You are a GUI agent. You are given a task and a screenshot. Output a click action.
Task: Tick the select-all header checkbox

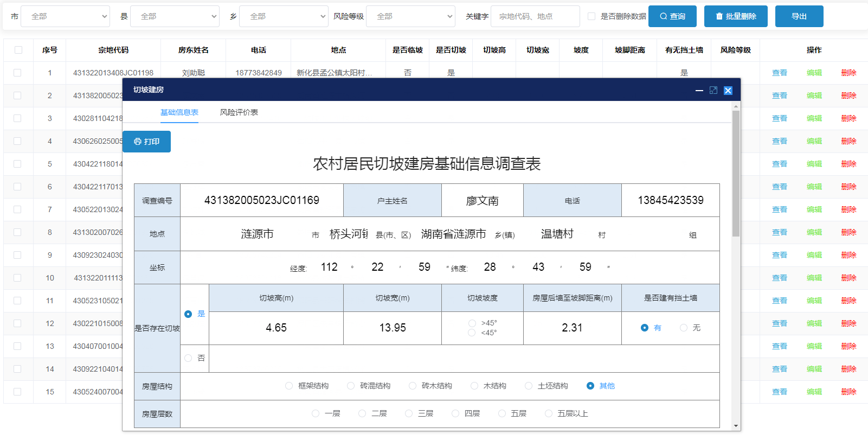click(18, 50)
